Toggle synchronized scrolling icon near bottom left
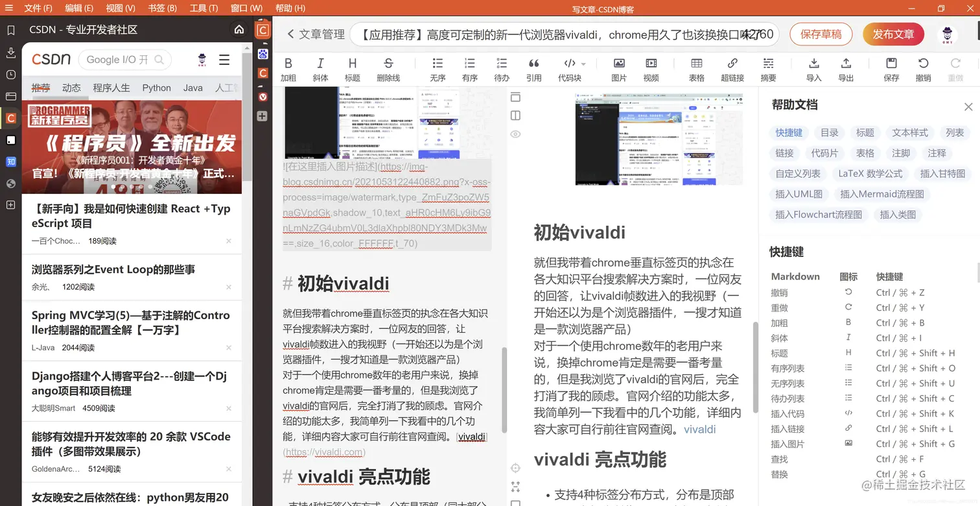980x506 pixels. 515,468
